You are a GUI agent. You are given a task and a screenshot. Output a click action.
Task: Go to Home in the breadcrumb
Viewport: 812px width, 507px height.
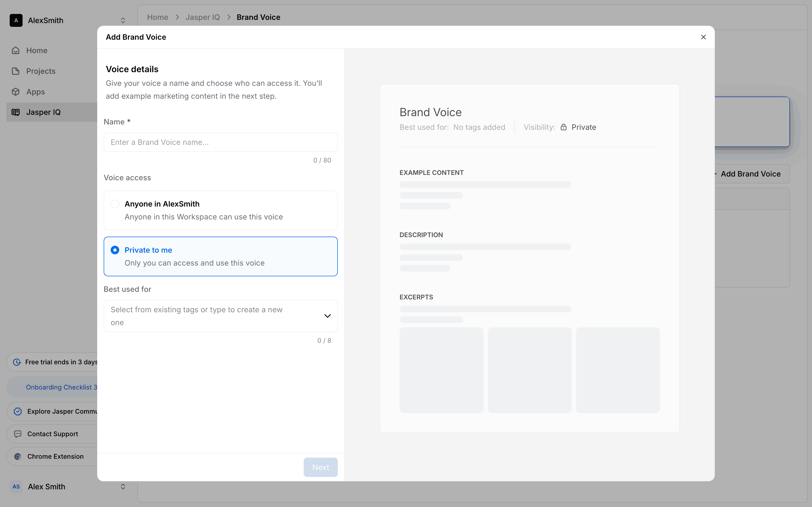click(157, 17)
